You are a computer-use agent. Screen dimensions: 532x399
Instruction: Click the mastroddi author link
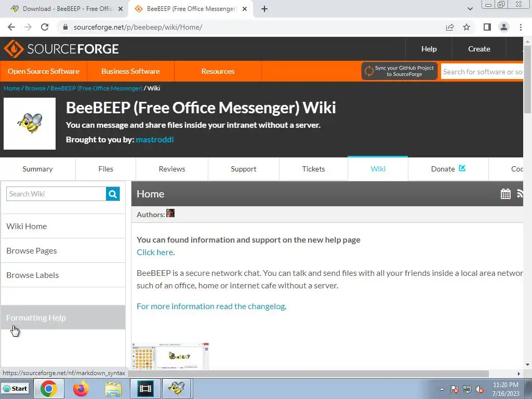155,139
